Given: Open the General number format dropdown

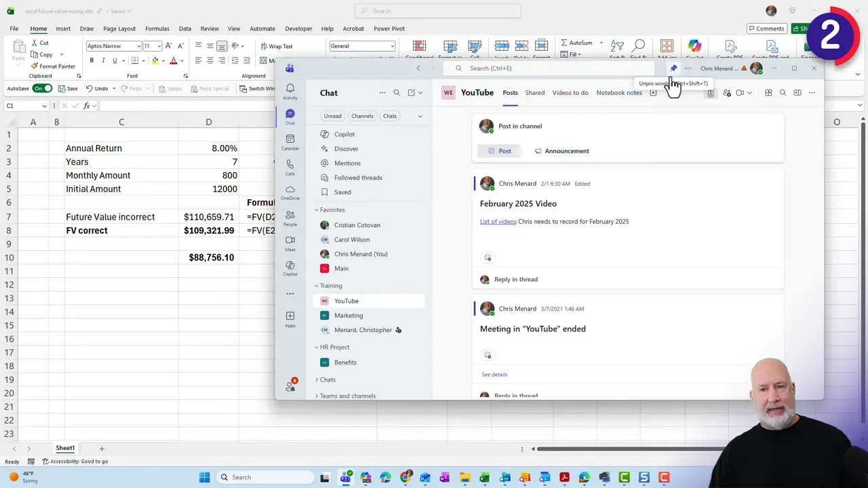Looking at the screenshot, I should point(392,45).
